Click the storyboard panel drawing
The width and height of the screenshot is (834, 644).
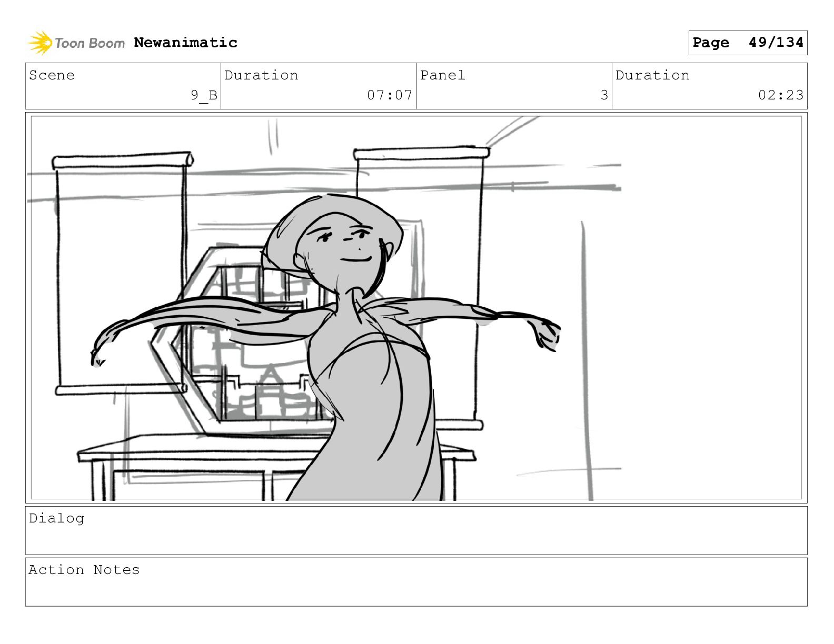(416, 308)
